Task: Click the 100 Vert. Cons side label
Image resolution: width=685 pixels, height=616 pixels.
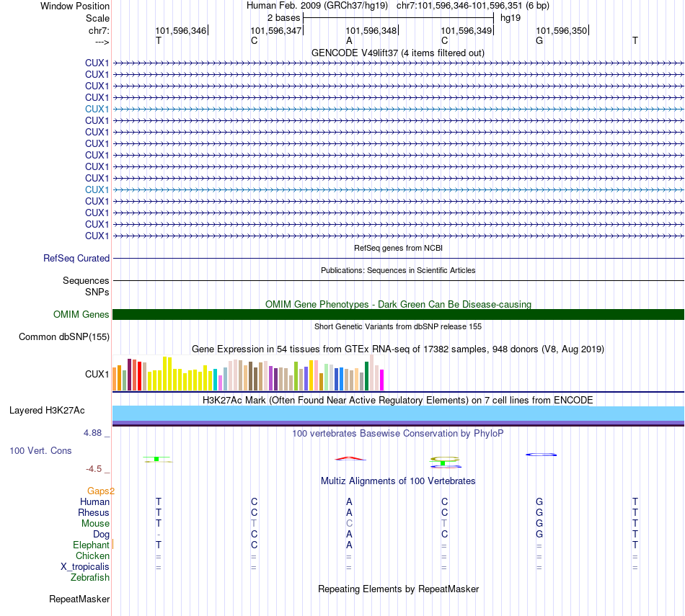Action: 40,450
